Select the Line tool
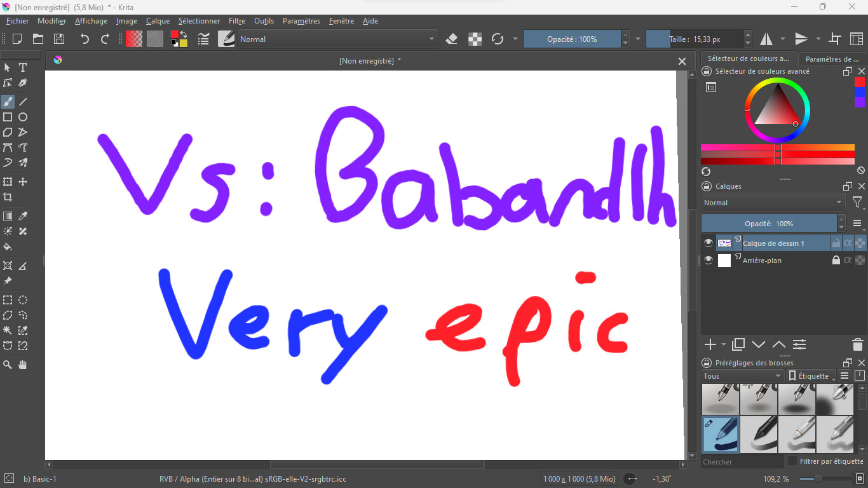The height and width of the screenshot is (488, 868). click(x=23, y=102)
